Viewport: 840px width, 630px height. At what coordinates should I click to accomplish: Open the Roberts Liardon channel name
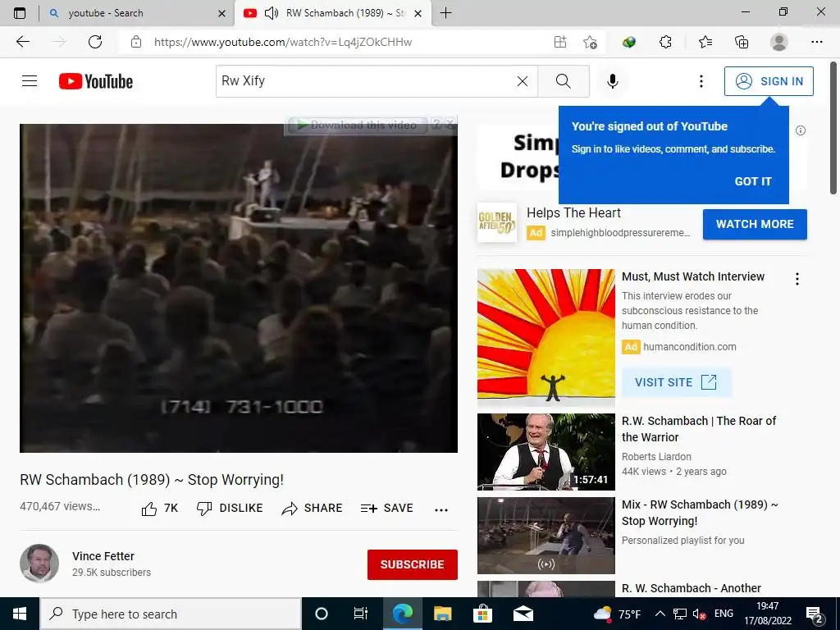point(656,456)
